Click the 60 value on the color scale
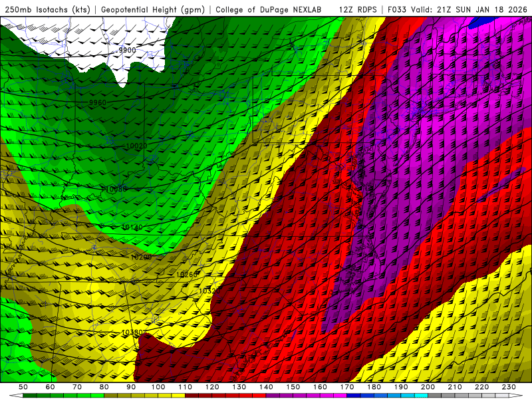The height and width of the screenshot is (399, 532). coord(50,387)
